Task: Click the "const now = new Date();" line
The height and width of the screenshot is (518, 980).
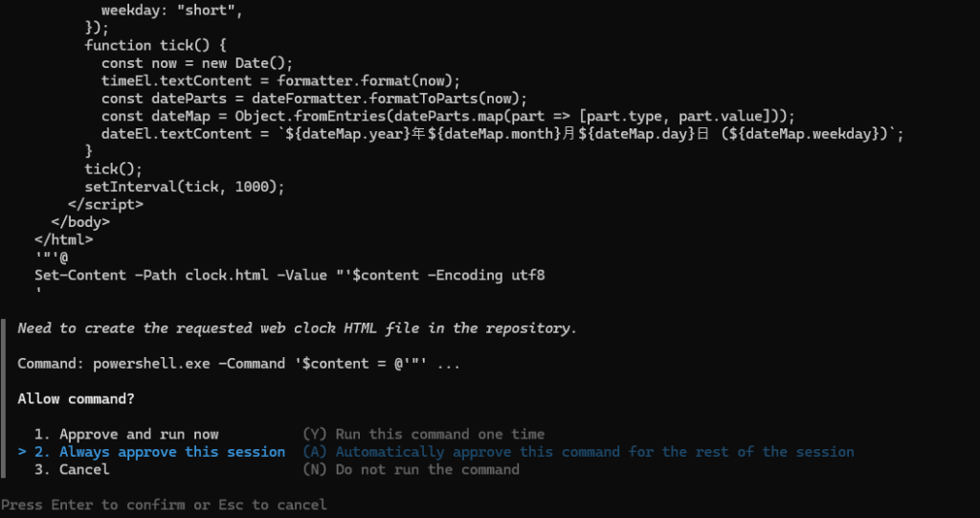Action: click(190, 63)
